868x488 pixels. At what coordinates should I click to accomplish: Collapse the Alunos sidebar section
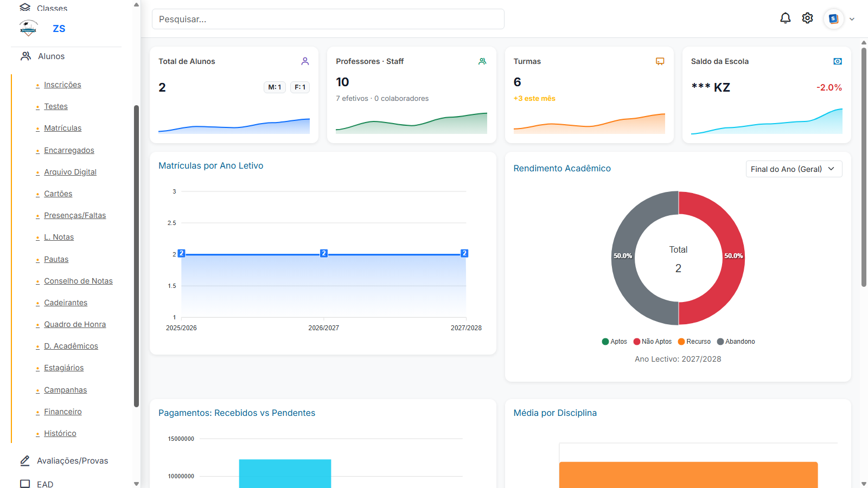point(51,56)
